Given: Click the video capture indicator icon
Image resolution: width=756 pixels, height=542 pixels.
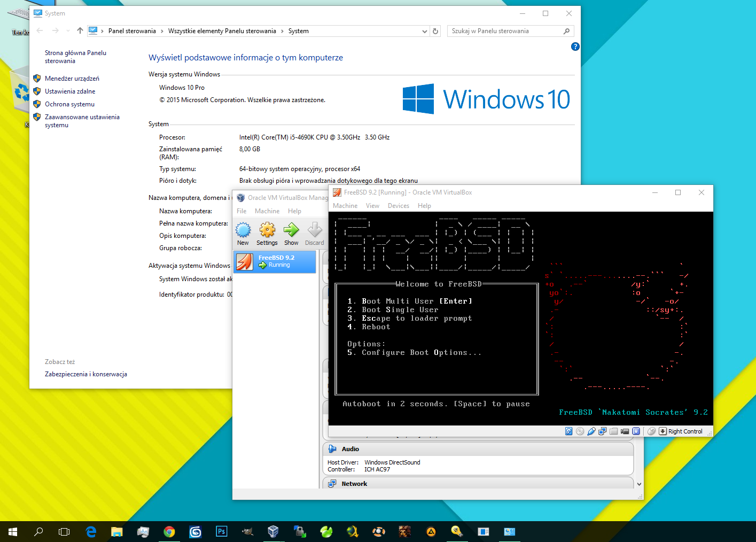Looking at the screenshot, I should click(625, 431).
